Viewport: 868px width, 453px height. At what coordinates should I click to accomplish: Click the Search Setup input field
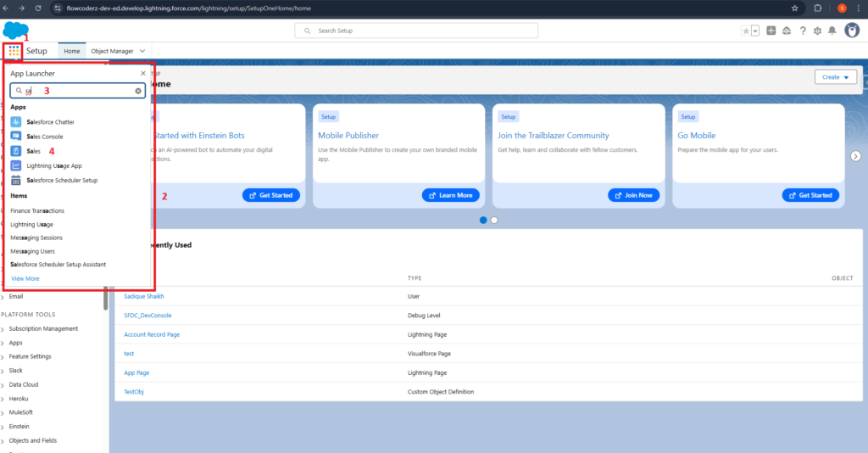(416, 31)
